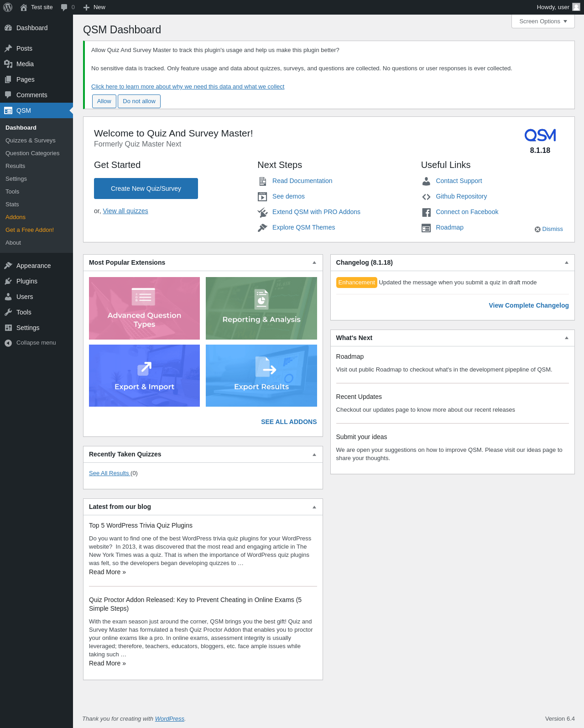Click the Settings sliders icon in main sidebar

coord(8,328)
